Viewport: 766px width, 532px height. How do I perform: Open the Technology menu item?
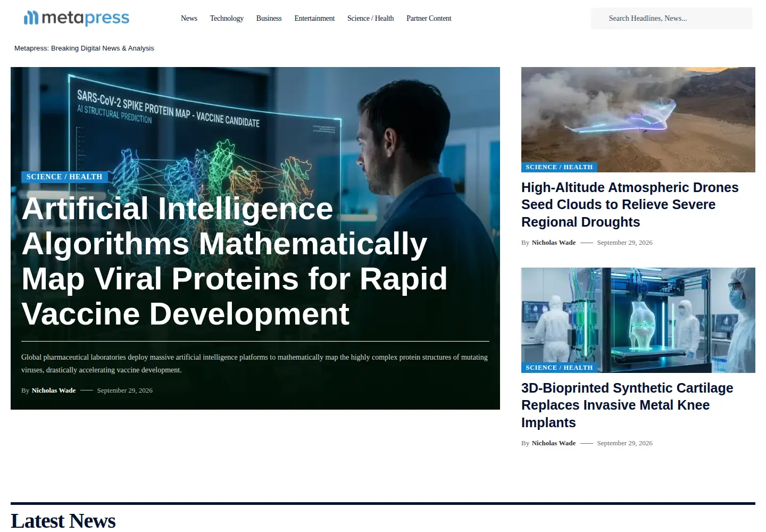pyautogui.click(x=227, y=18)
